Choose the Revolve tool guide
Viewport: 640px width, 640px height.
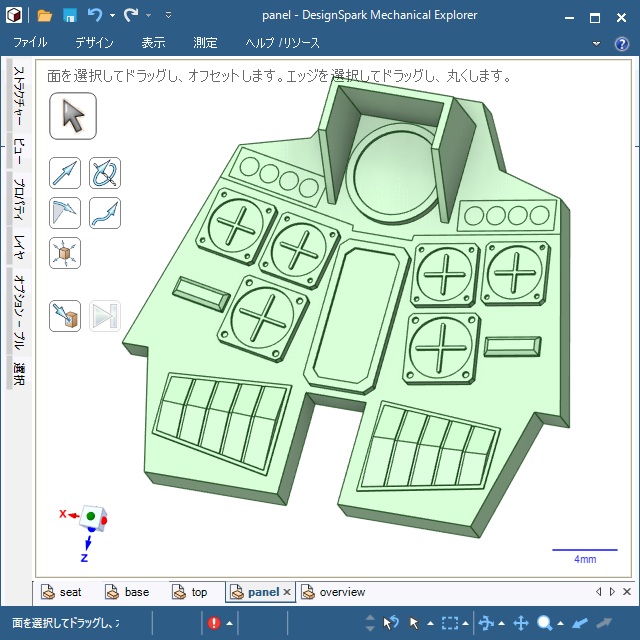(x=104, y=173)
